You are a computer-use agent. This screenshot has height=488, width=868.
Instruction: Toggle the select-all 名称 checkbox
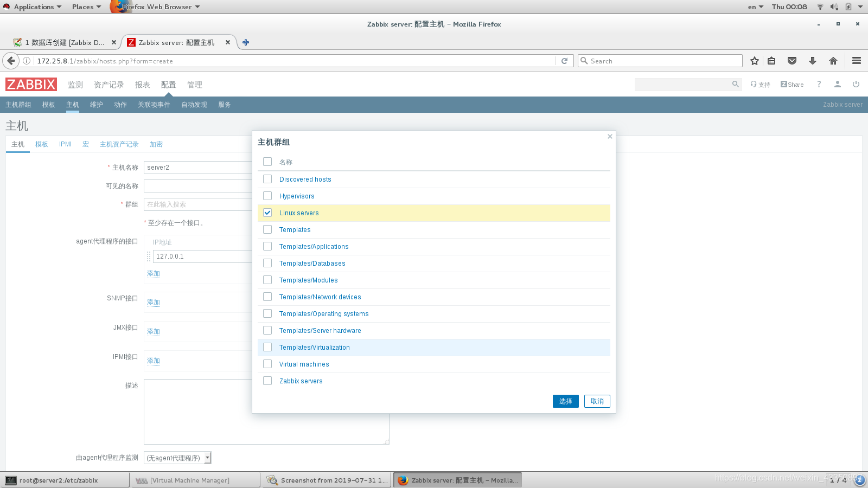[267, 162]
